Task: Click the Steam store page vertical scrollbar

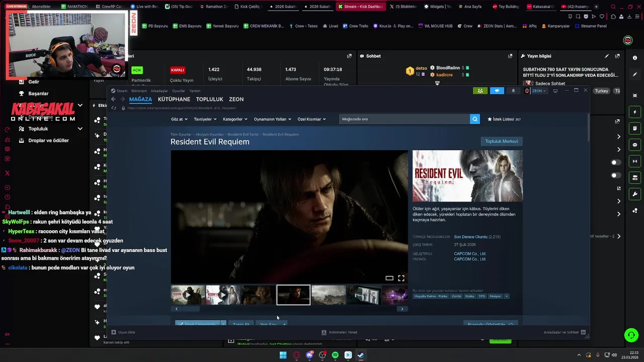Action: tap(588, 127)
